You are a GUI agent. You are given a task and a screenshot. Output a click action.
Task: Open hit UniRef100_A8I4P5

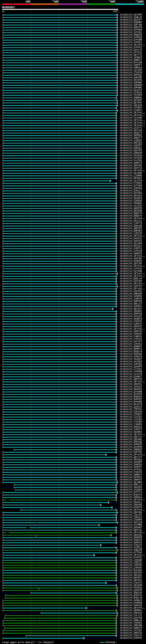coord(131,15)
